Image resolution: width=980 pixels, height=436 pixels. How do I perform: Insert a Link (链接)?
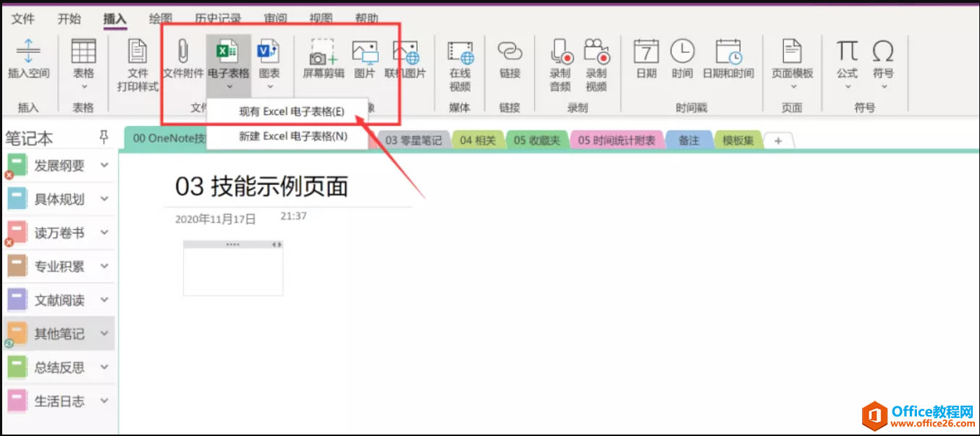pyautogui.click(x=510, y=51)
